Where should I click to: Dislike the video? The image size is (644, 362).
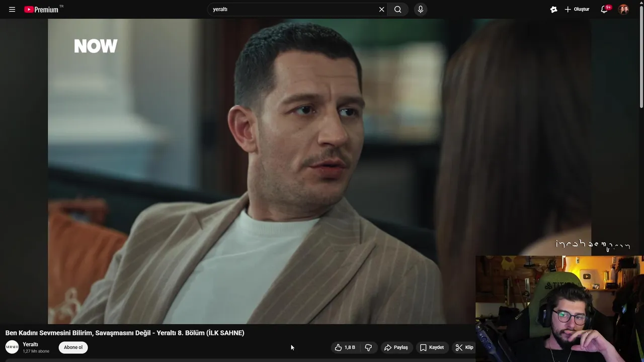click(368, 347)
